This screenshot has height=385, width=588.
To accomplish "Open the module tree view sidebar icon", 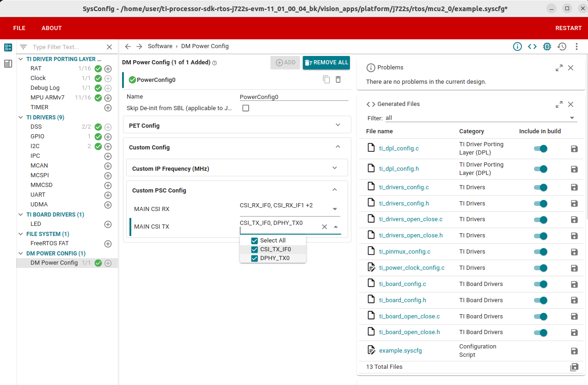I will (x=8, y=47).
